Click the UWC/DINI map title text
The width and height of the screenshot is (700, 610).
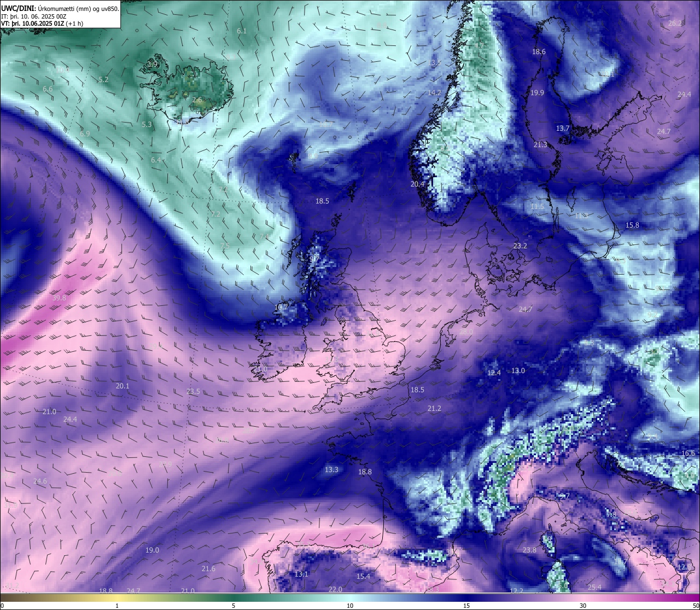coord(60,8)
